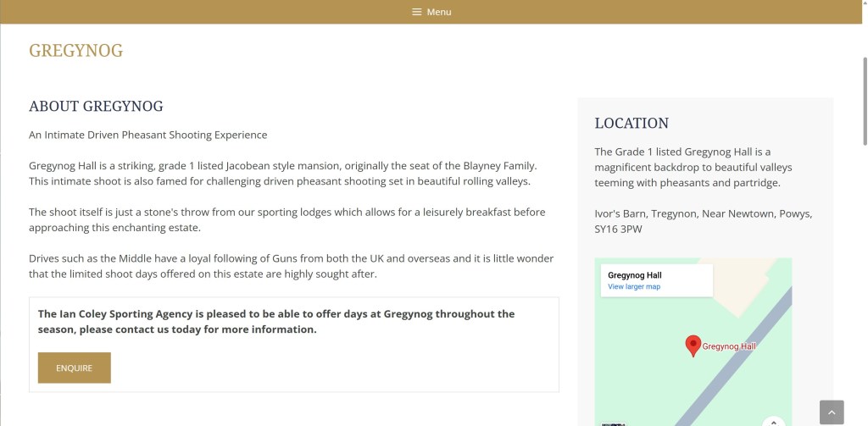The height and width of the screenshot is (426, 868).
Task: Click the sporting lodges paragraph
Action: (x=287, y=219)
